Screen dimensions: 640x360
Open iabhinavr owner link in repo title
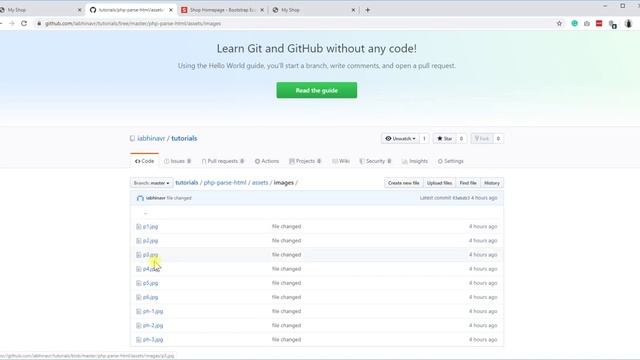pos(151,138)
